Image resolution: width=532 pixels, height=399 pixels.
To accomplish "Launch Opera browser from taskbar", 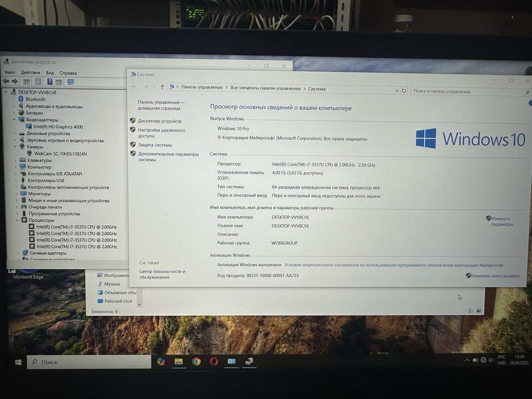I will pyautogui.click(x=214, y=361).
